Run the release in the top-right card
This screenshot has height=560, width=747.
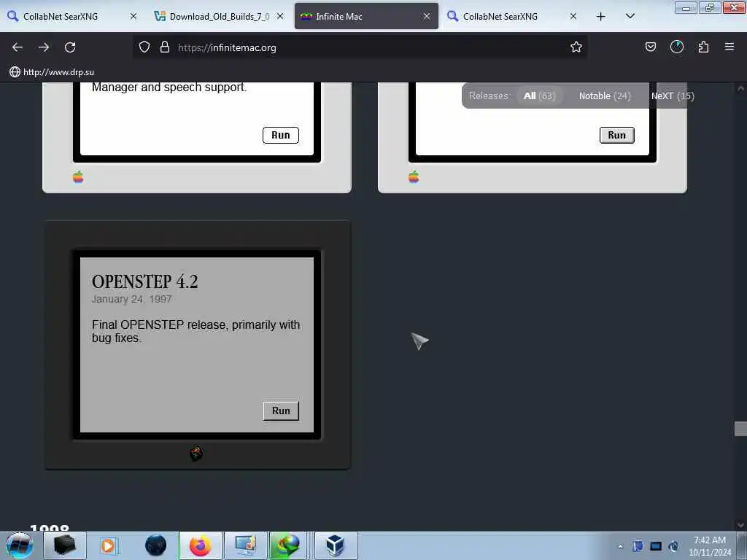(616, 135)
